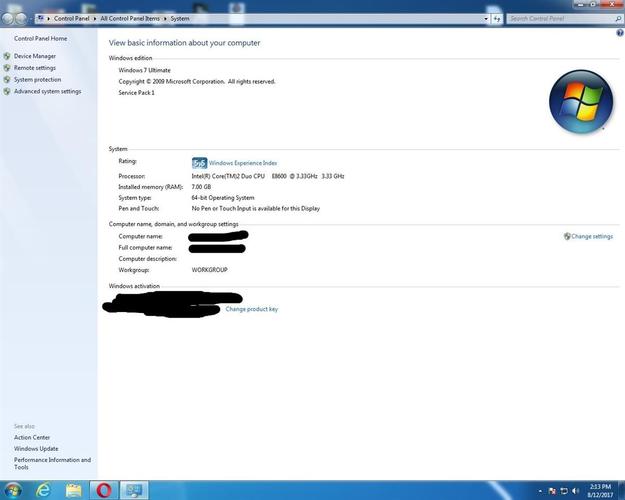Open the Windows Experience Index link
Viewport: 625px width, 500px height.
(x=243, y=163)
